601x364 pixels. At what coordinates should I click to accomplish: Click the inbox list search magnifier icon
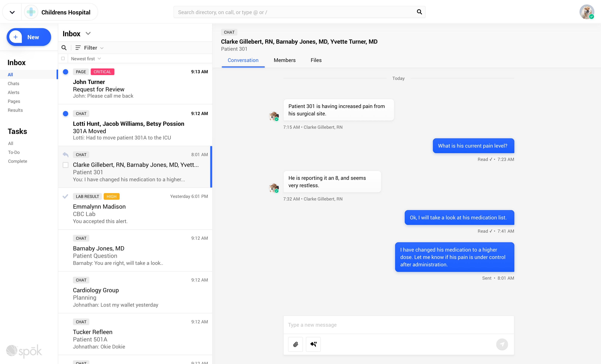pyautogui.click(x=64, y=48)
